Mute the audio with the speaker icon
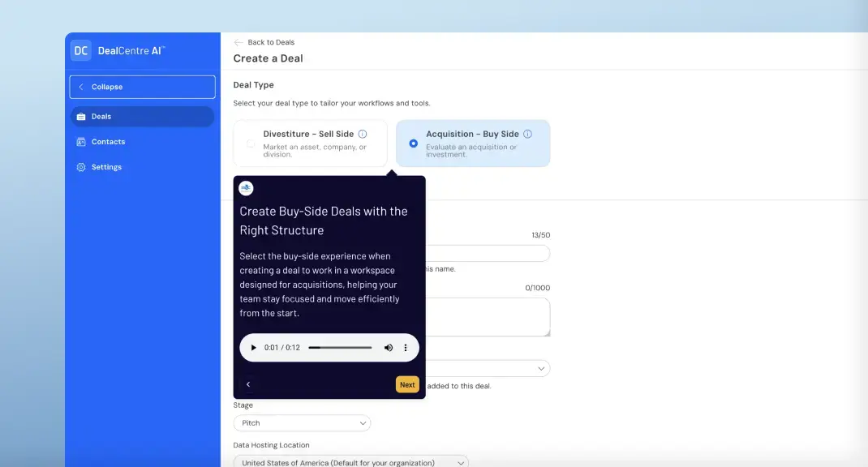868x467 pixels. point(388,348)
